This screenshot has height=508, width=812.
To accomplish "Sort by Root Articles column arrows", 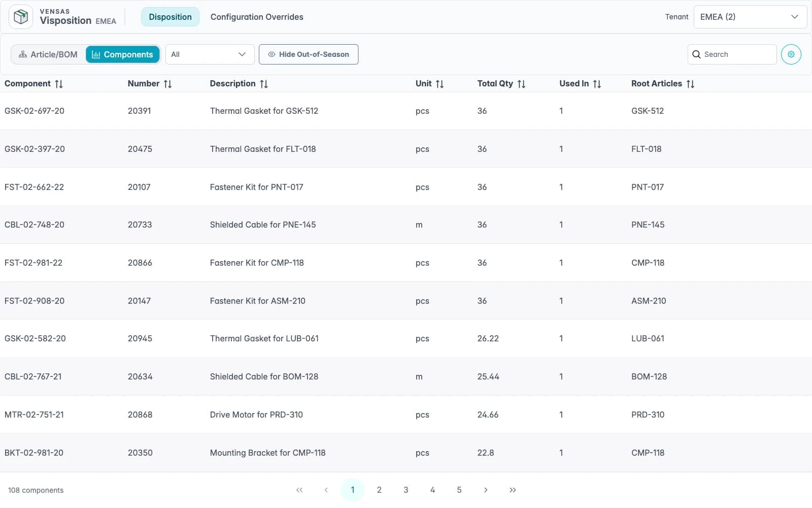I will tap(690, 84).
